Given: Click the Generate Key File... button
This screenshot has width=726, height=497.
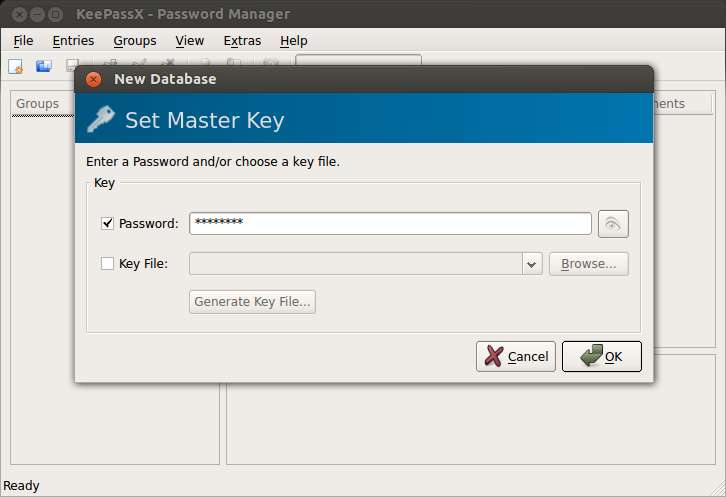Looking at the screenshot, I should click(252, 302).
